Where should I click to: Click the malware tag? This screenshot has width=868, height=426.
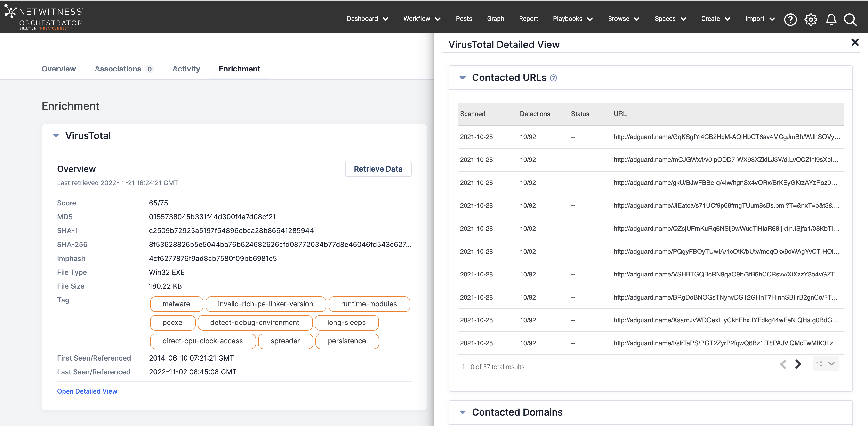coord(176,304)
